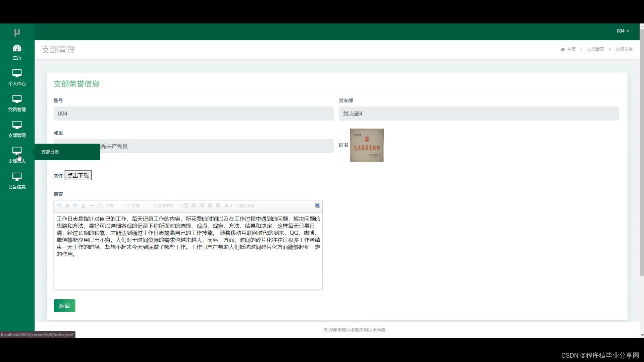Click 支部管理 in the breadcrumb

[x=595, y=49]
